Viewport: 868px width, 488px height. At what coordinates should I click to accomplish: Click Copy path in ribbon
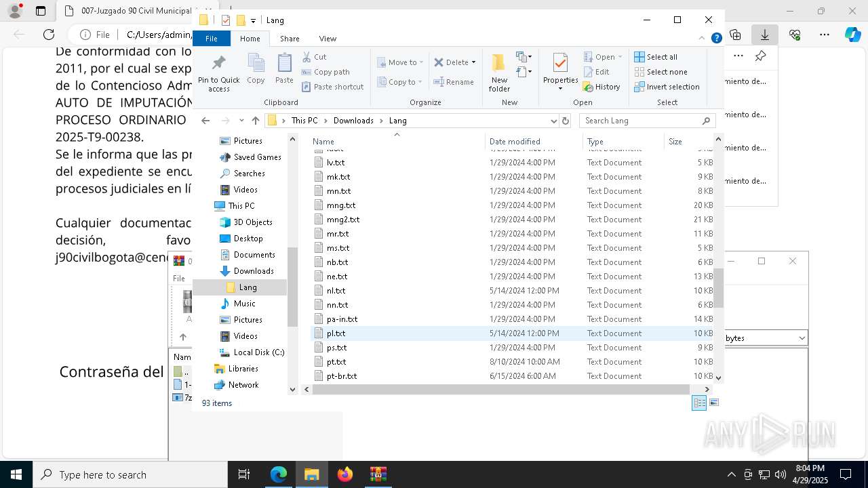(325, 72)
